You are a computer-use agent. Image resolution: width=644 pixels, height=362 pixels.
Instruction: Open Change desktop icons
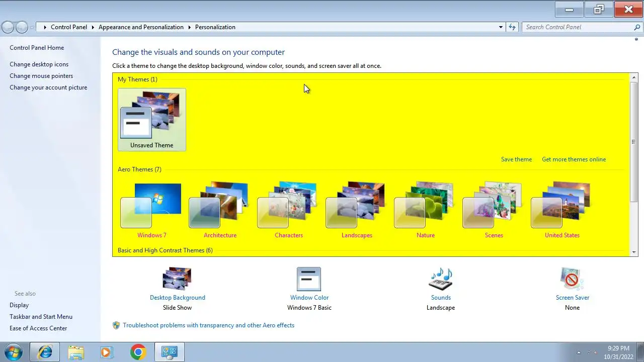[39, 64]
